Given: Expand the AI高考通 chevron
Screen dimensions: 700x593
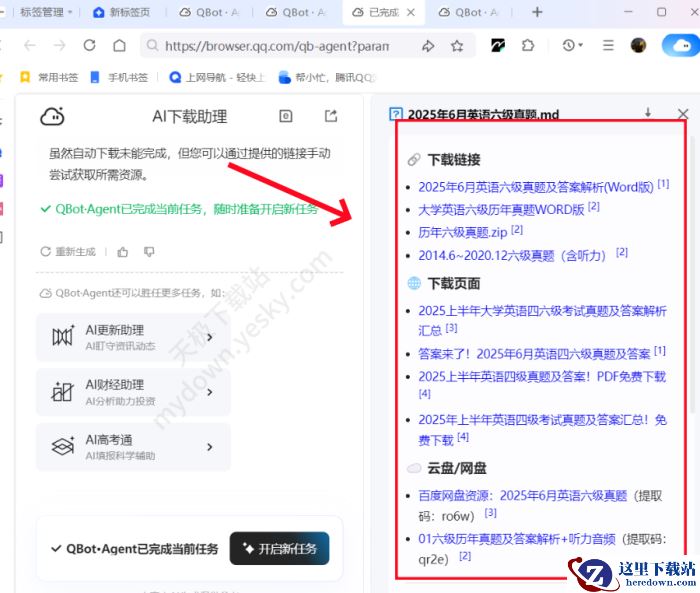Looking at the screenshot, I should coord(210,447).
